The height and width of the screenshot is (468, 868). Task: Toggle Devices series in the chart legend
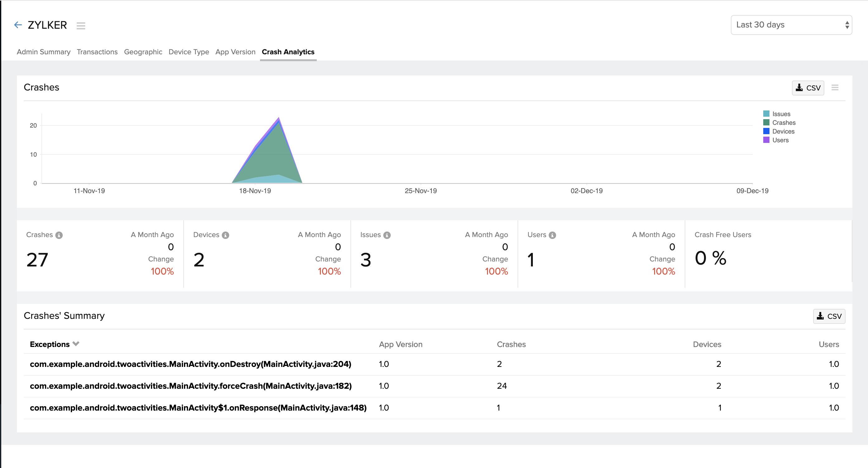pyautogui.click(x=783, y=131)
